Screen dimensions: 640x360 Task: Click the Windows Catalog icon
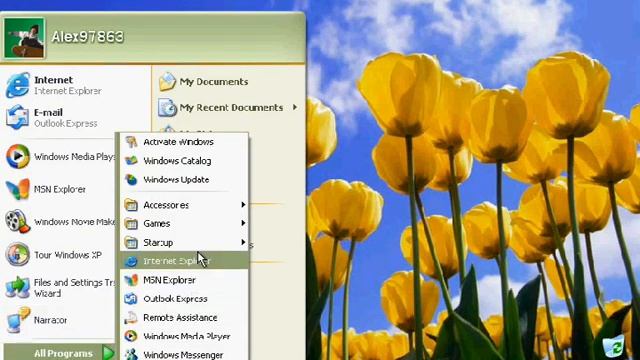click(x=131, y=161)
